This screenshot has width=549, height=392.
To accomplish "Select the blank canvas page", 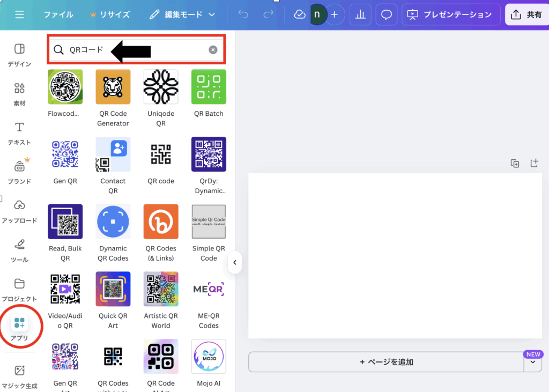I will click(395, 256).
